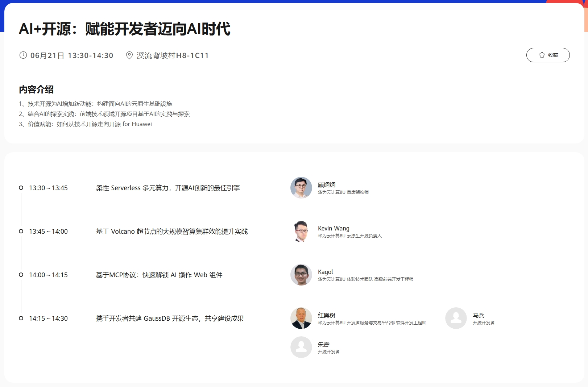Click speaker name 马兵
This screenshot has height=387, width=588.
(479, 315)
